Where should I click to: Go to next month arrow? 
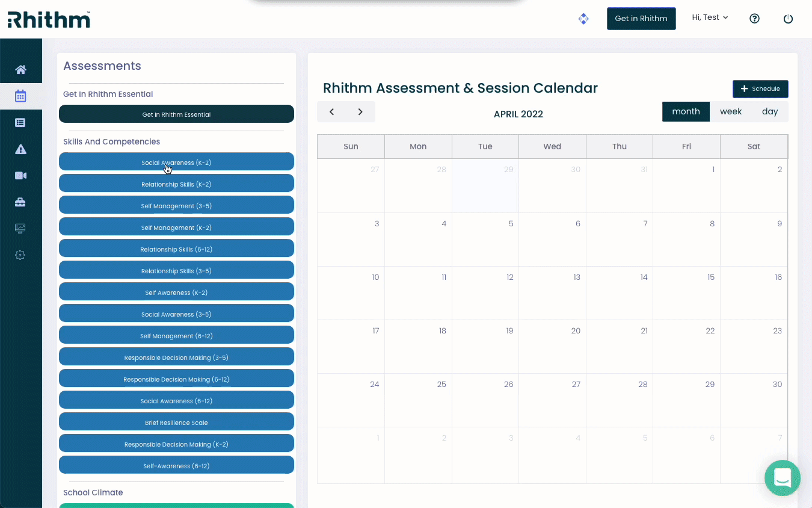(360, 112)
